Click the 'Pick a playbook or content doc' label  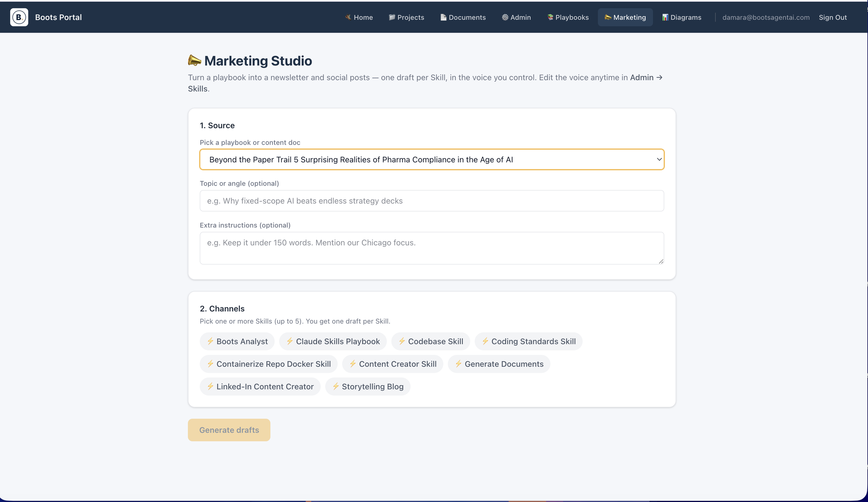(250, 143)
